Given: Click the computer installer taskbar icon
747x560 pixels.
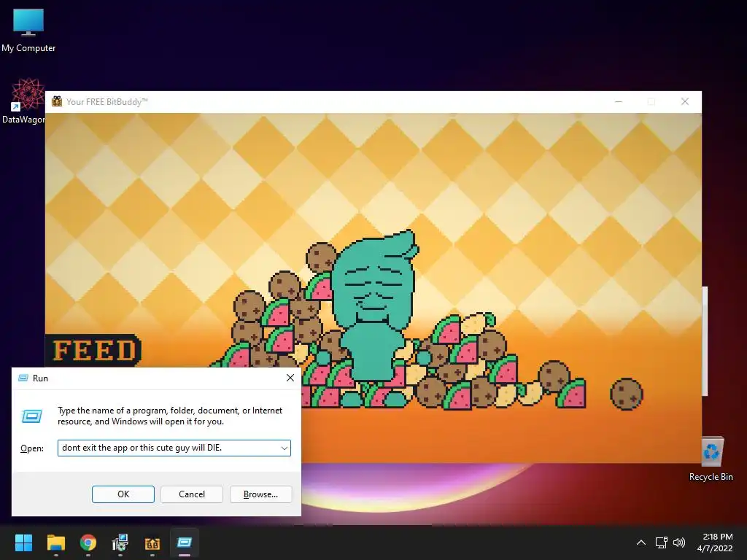Looking at the screenshot, I should 120,542.
